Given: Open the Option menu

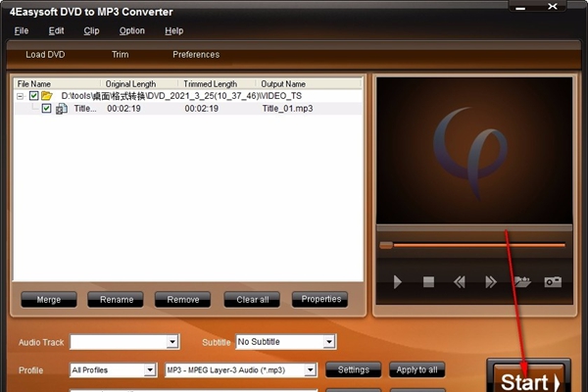Looking at the screenshot, I should tap(132, 30).
